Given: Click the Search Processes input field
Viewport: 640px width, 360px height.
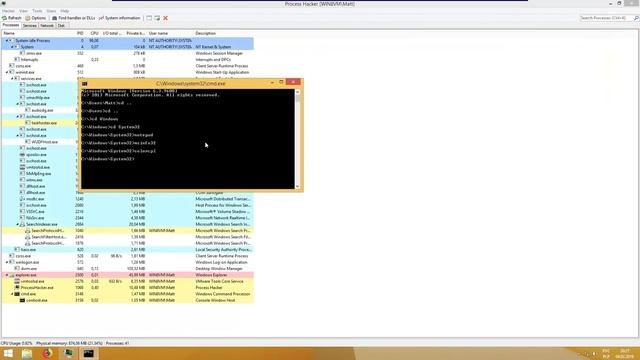Looking at the screenshot, I should pyautogui.click(x=606, y=18).
